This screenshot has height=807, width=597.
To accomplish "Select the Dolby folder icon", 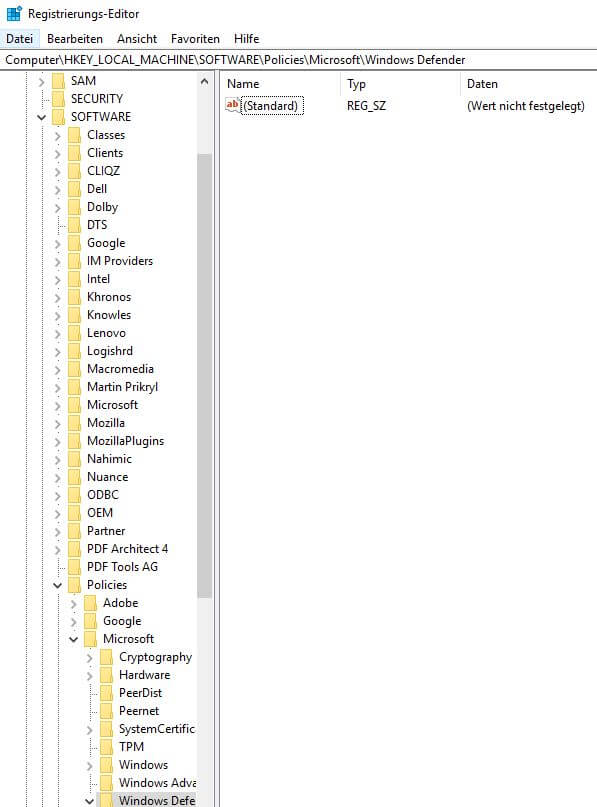I will (x=75, y=207).
